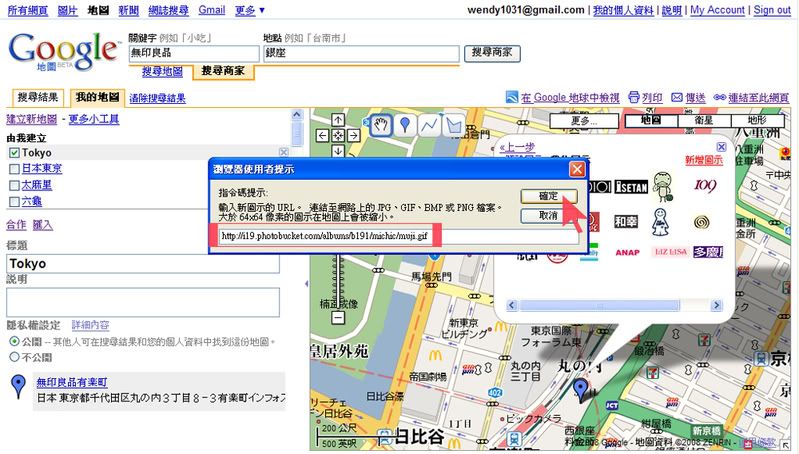Select the draw line tool
Screen dimensions: 799x454
[429, 125]
